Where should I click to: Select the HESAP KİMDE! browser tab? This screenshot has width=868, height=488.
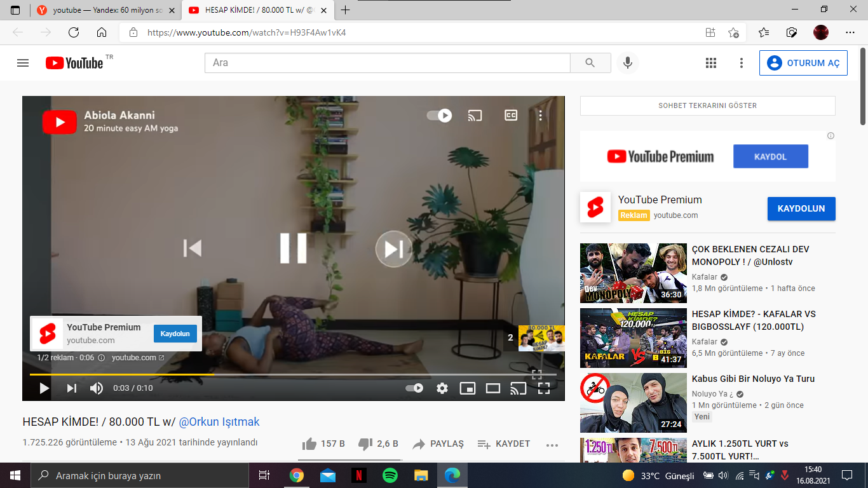click(257, 10)
